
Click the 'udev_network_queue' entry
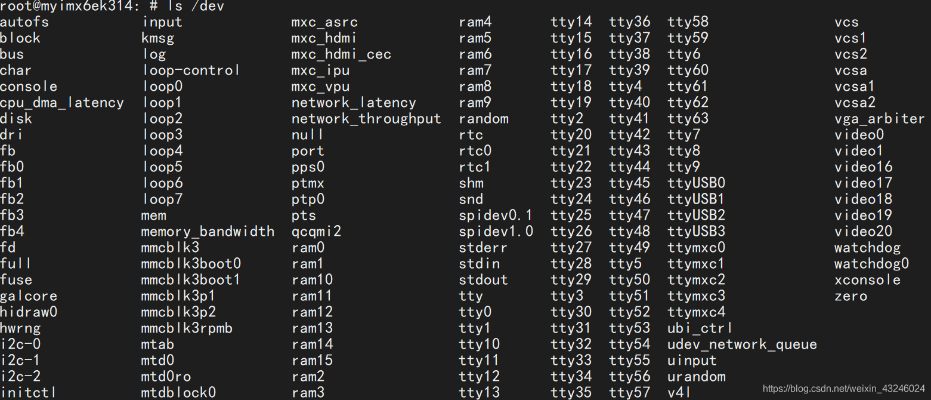click(742, 344)
